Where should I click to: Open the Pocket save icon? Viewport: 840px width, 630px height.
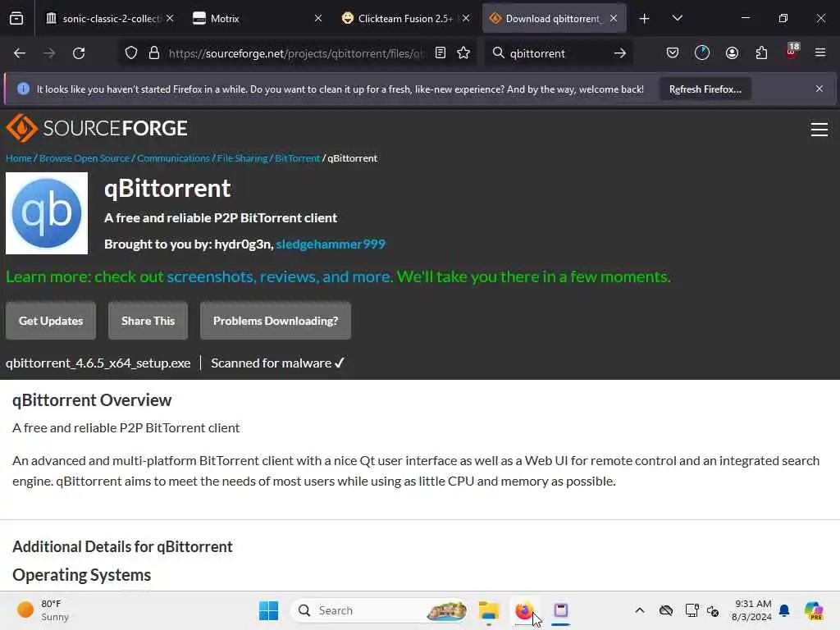[673, 53]
